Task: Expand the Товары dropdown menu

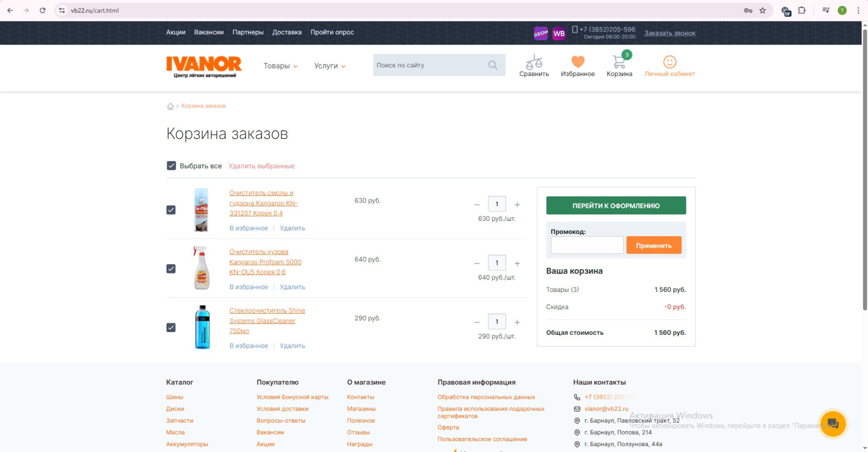Action: [x=280, y=66]
